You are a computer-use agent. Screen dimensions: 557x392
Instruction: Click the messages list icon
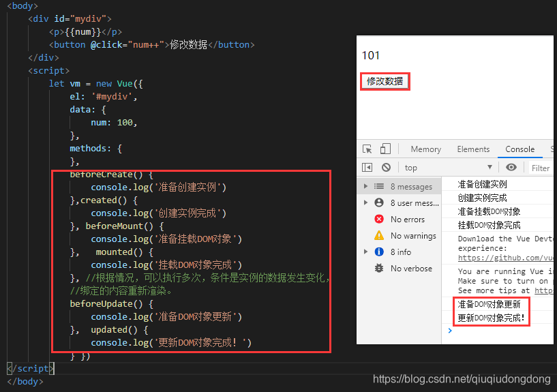(x=379, y=186)
